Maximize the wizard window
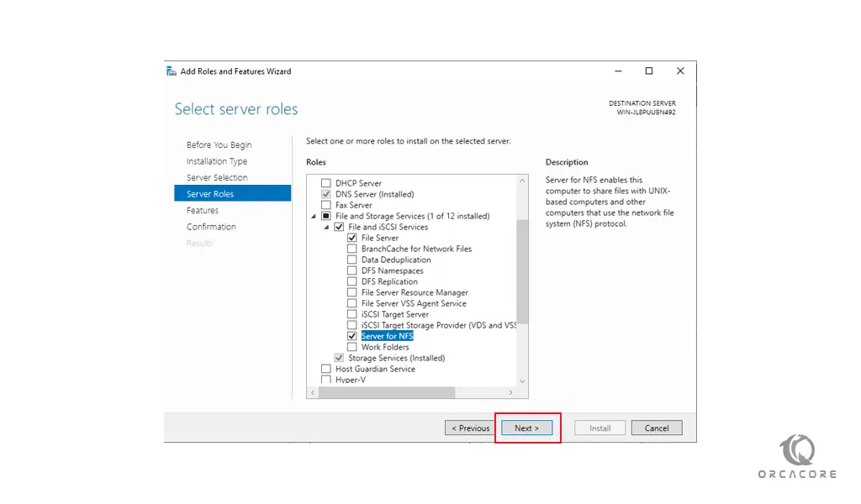 (649, 71)
